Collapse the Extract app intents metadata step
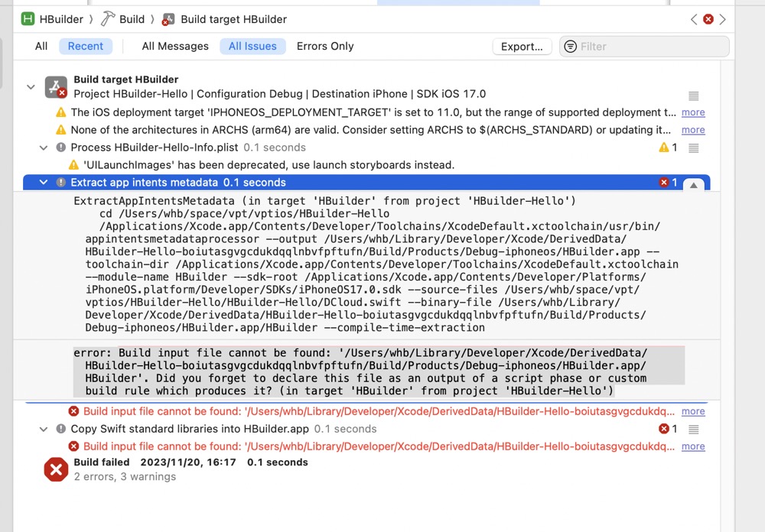The width and height of the screenshot is (765, 532). (44, 183)
